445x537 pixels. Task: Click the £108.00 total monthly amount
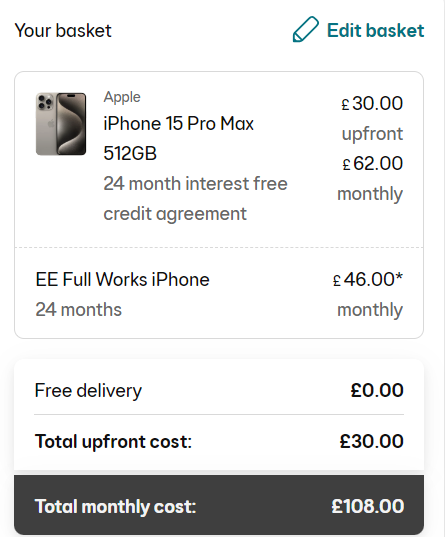pos(368,506)
